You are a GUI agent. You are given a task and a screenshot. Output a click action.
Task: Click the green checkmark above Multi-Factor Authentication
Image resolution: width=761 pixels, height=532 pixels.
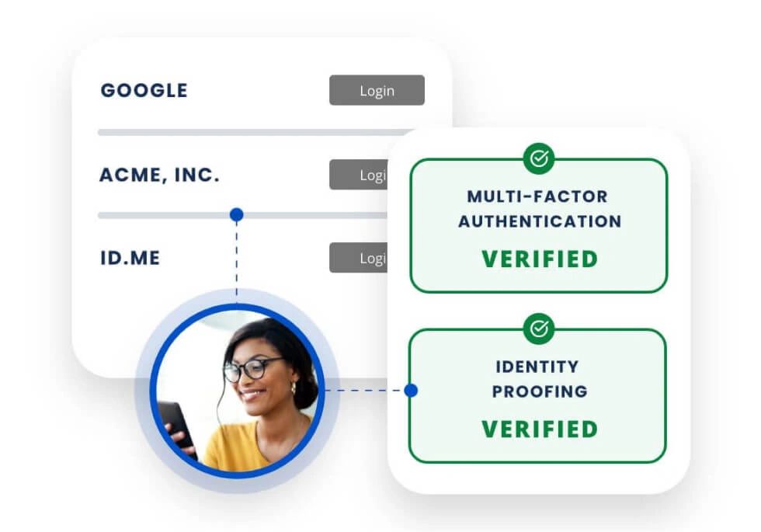click(539, 158)
